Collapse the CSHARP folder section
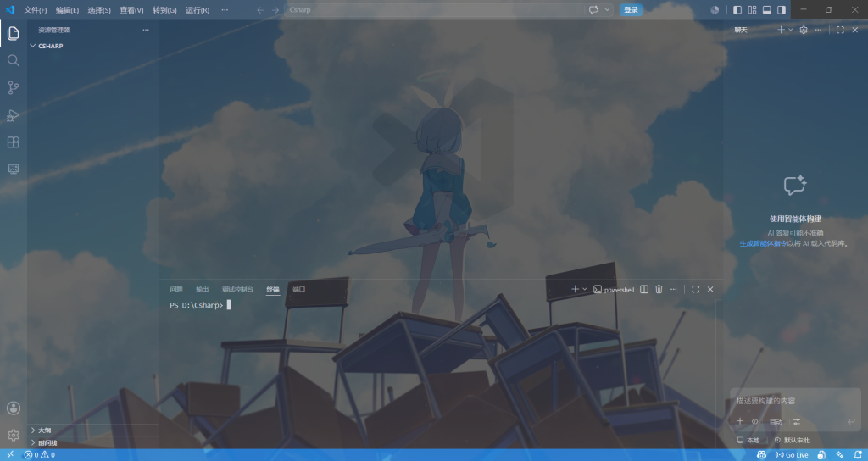Screen dimensions: 868x461 tap(93, 46)
